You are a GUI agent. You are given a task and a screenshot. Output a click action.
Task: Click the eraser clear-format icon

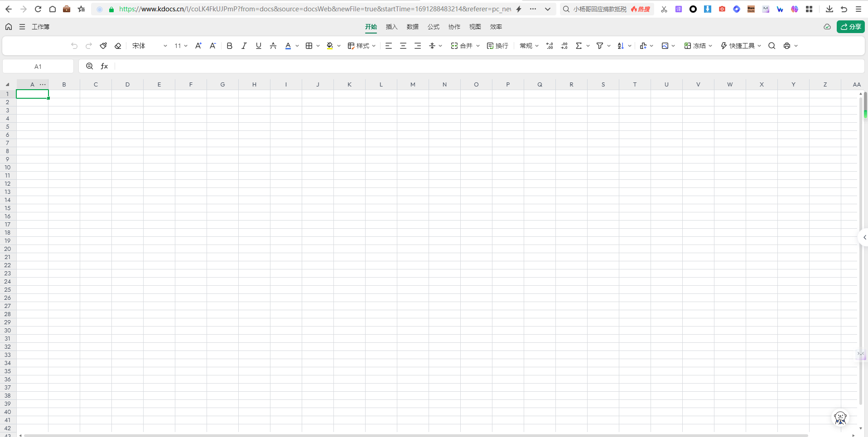(118, 46)
